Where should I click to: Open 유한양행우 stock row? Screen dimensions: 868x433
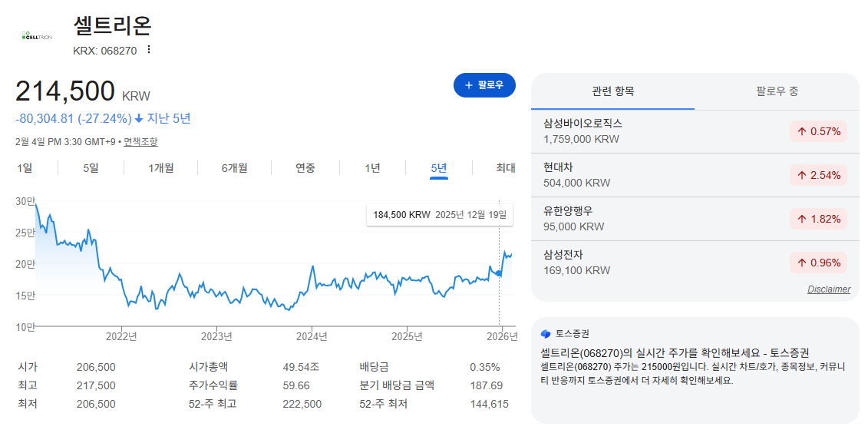[695, 219]
